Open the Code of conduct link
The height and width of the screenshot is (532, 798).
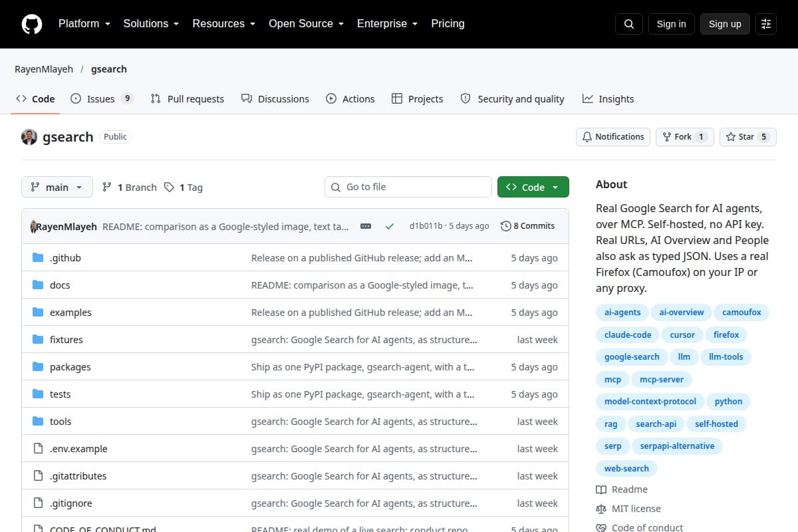640,527
